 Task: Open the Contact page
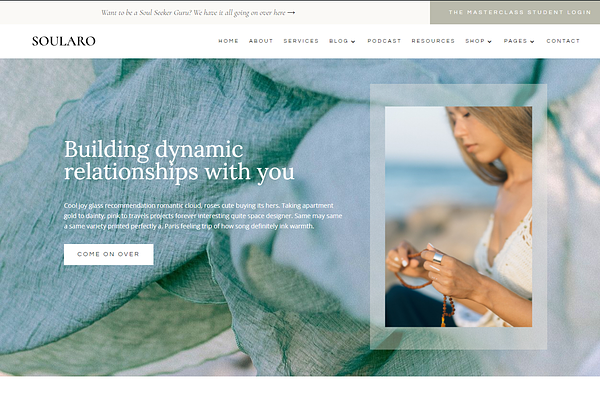[563, 41]
